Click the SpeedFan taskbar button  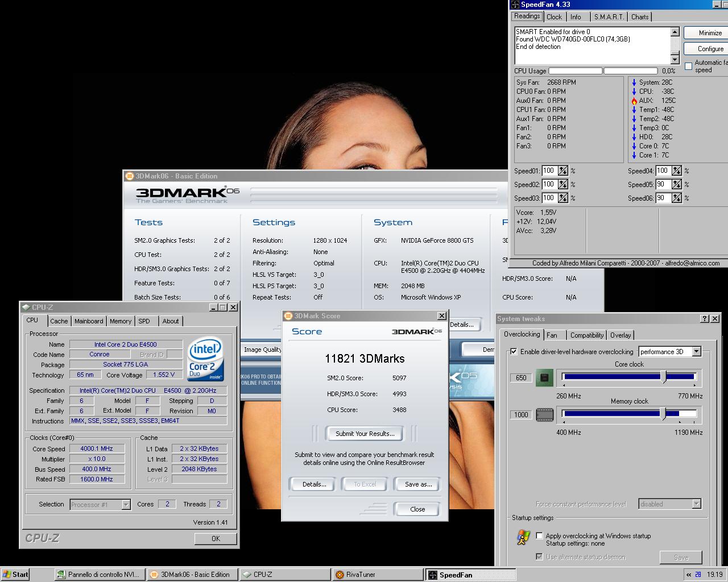coord(471,575)
